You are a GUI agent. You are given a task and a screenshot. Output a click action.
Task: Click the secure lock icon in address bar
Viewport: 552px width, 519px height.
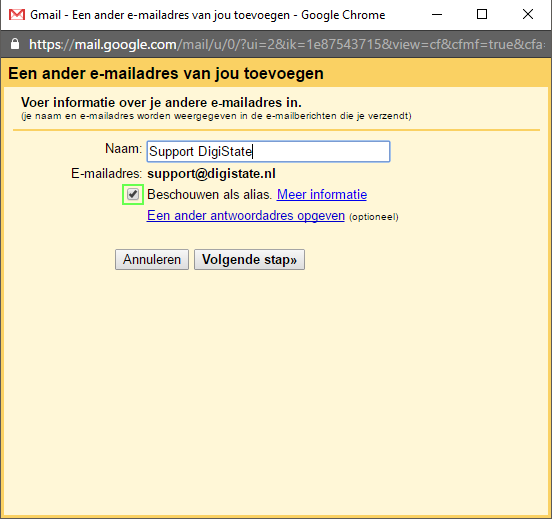pos(15,44)
